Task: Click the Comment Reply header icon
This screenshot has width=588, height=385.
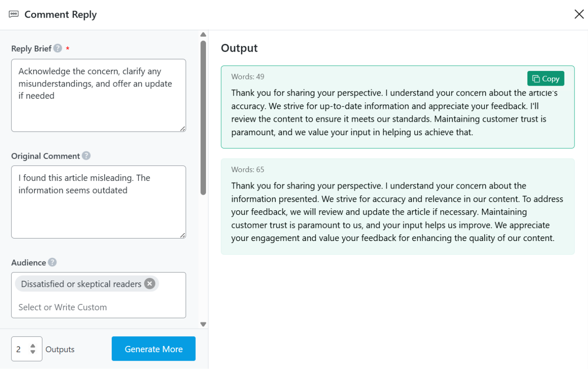Action: coord(14,14)
